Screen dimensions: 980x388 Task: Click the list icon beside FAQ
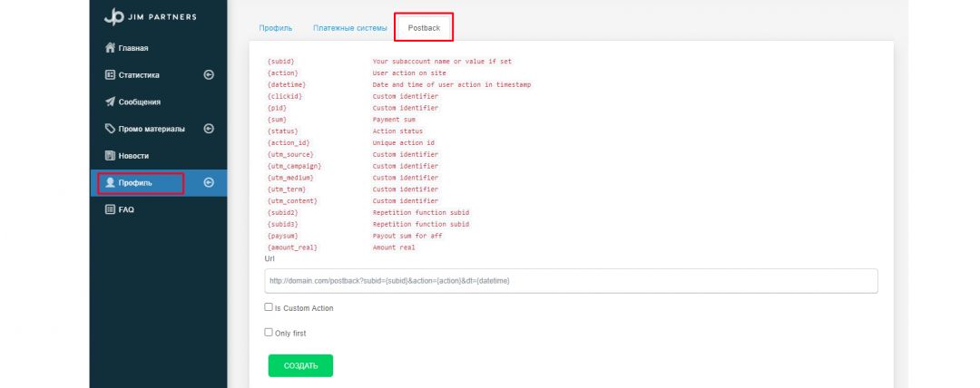(110, 209)
